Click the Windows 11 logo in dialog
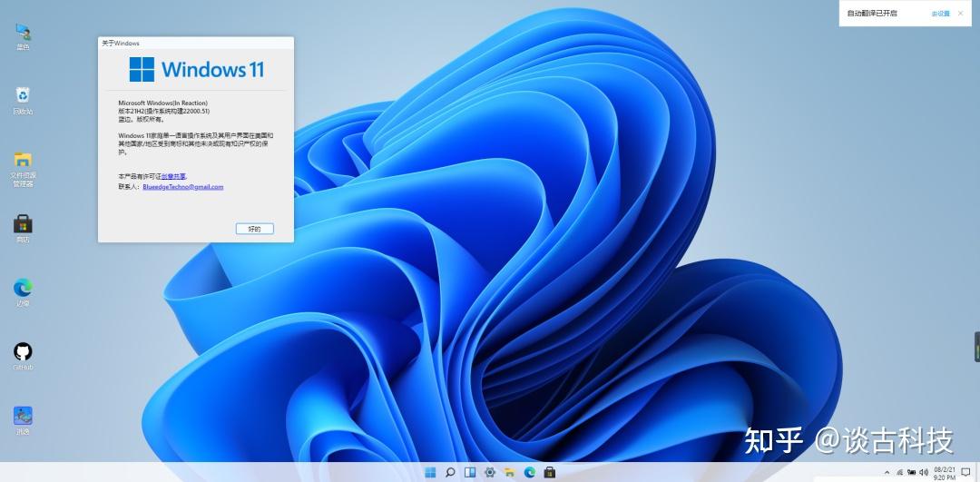This screenshot has width=980, height=482. (x=196, y=69)
